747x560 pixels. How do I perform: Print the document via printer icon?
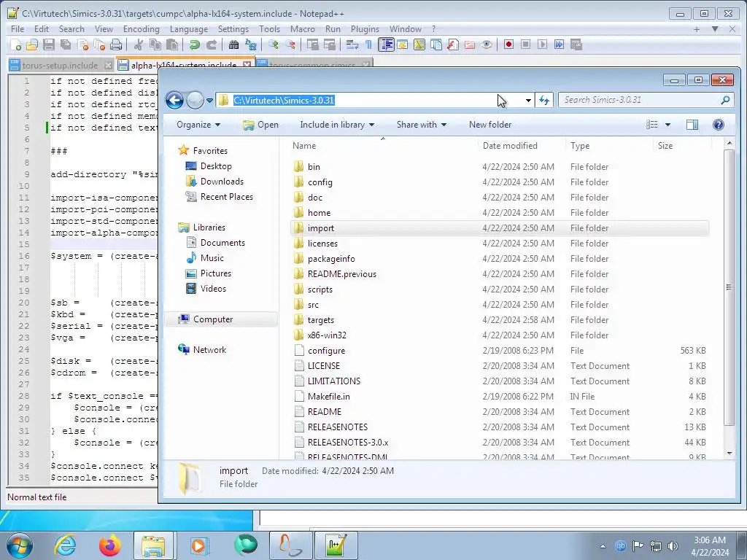[116, 44]
